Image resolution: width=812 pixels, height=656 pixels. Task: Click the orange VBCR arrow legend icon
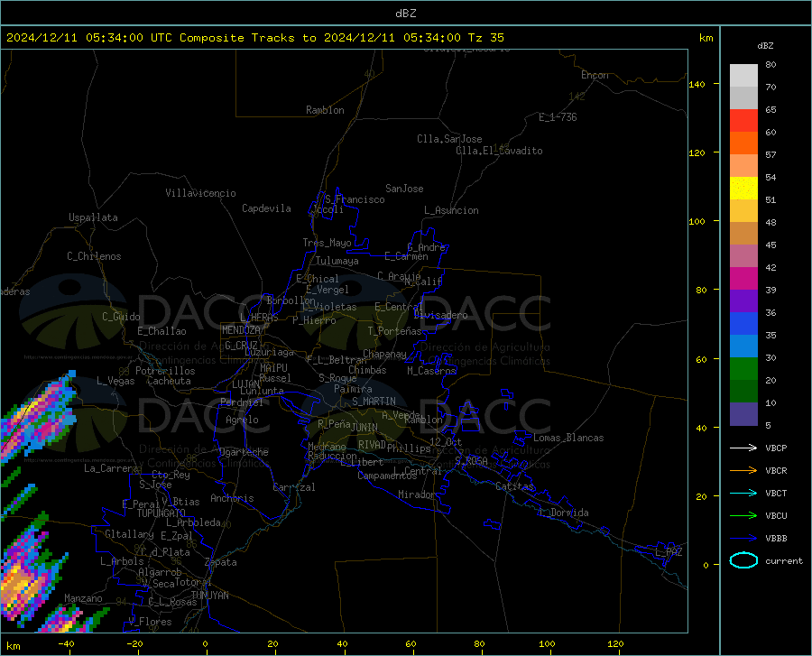[x=743, y=470]
